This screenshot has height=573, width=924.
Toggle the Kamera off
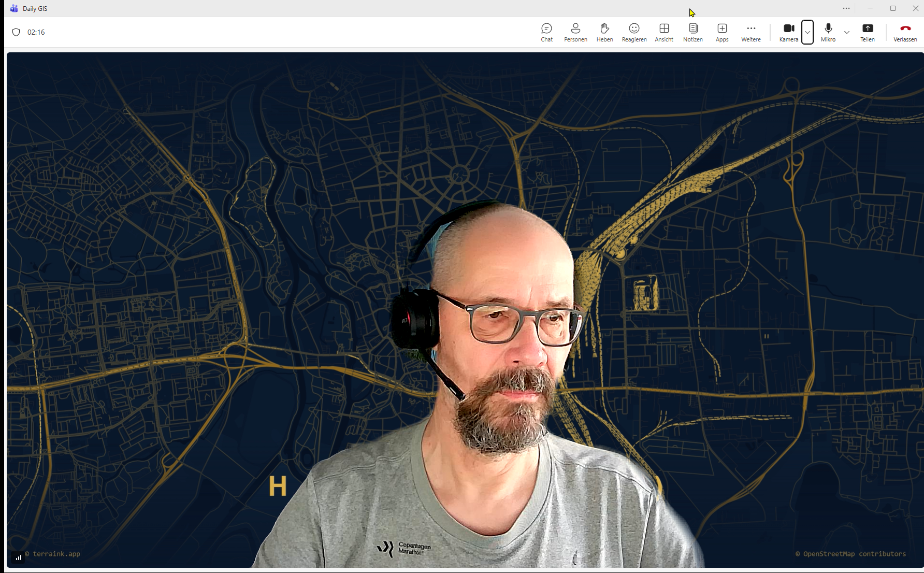[788, 32]
